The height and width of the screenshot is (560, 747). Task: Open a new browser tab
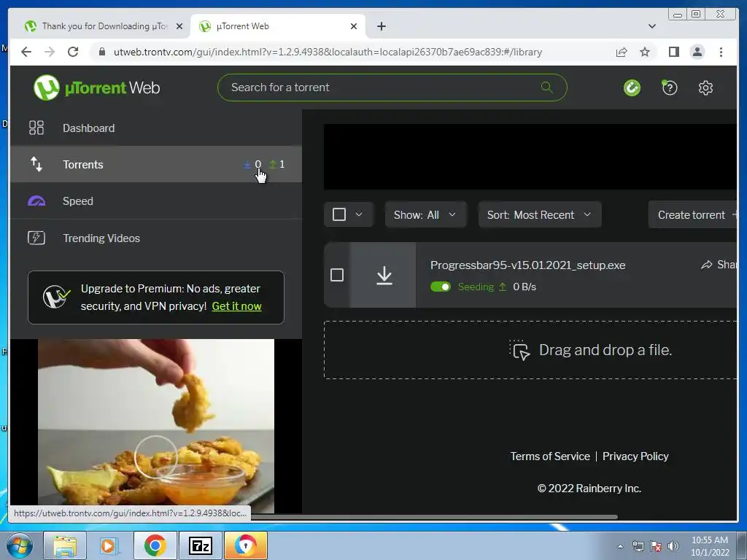381,26
